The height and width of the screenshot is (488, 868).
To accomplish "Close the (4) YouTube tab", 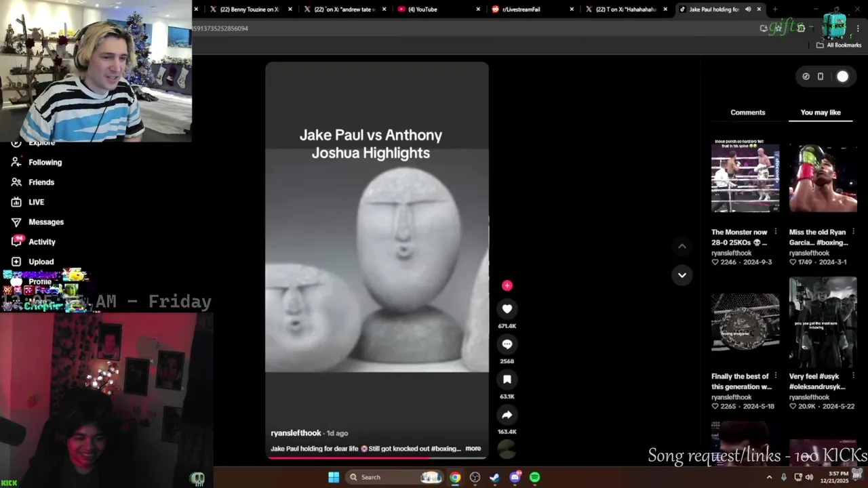I will [x=478, y=9].
